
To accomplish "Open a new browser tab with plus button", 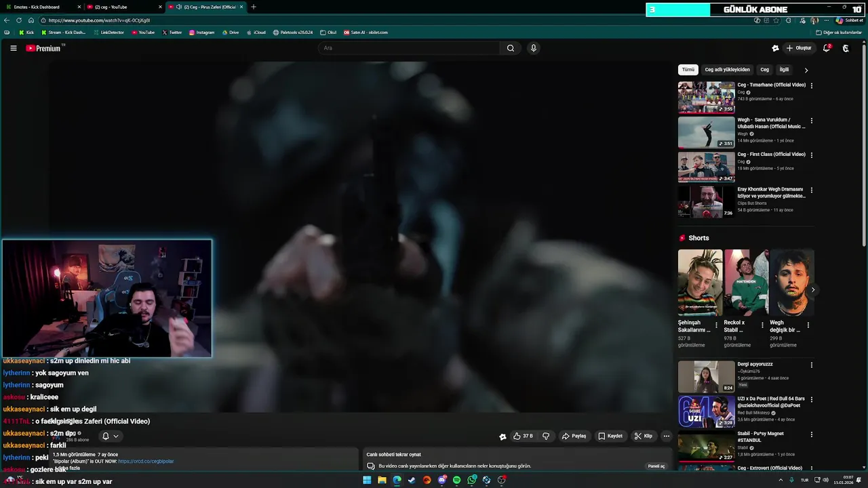I will pyautogui.click(x=254, y=7).
